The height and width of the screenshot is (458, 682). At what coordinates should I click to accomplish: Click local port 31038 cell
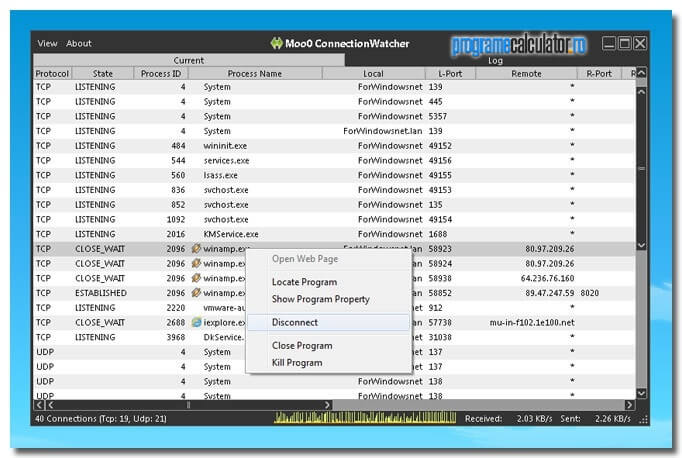(440, 337)
